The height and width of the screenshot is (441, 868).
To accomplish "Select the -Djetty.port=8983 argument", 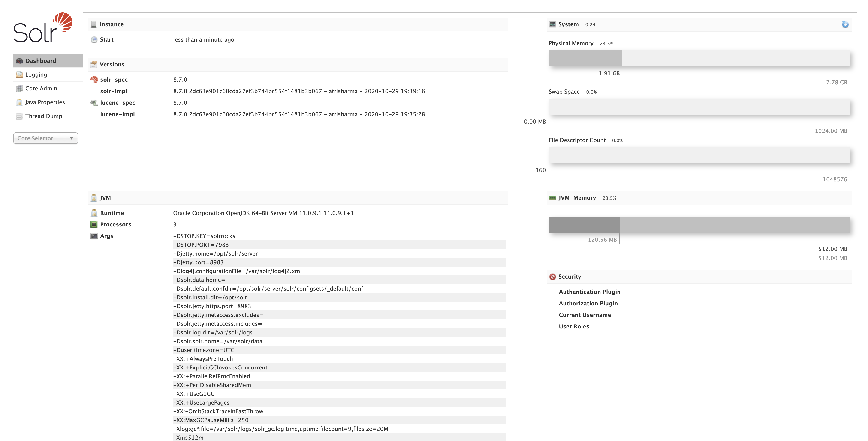I will pos(339,262).
